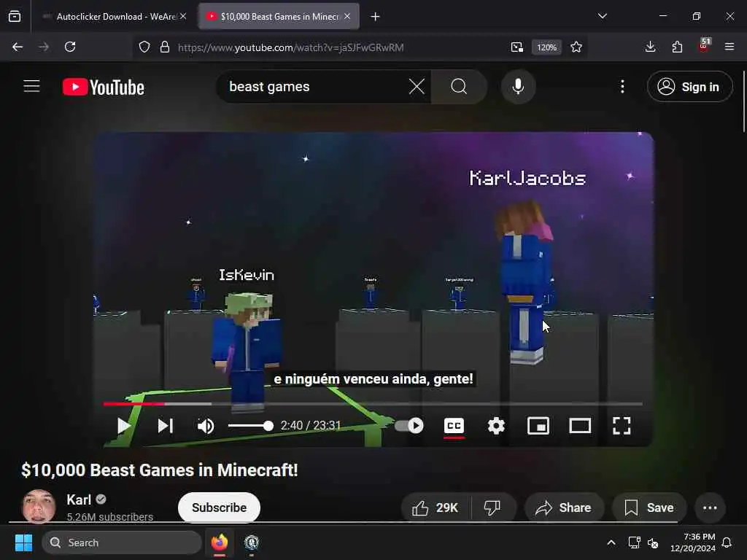747x560 pixels.
Task: Open tracking protection shield info
Action: (144, 47)
